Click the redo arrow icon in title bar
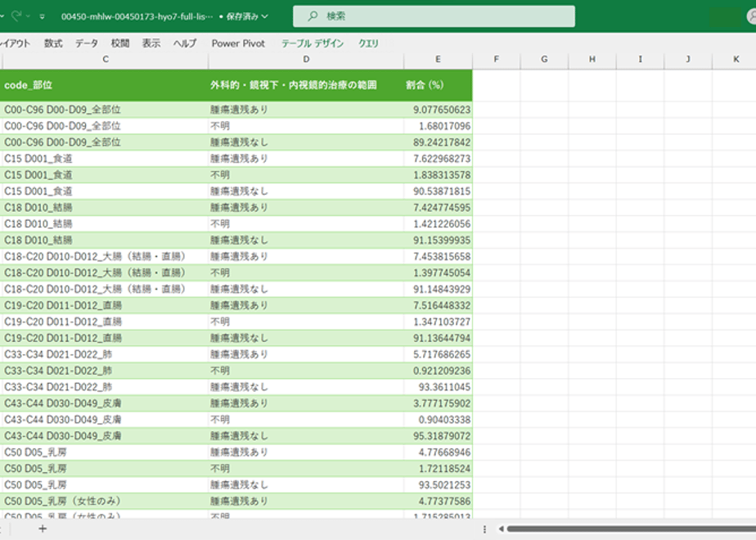The height and width of the screenshot is (540, 756). (16, 16)
